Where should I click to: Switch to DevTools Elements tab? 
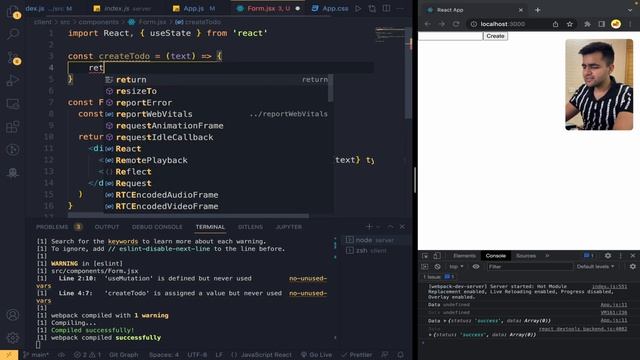tap(464, 256)
